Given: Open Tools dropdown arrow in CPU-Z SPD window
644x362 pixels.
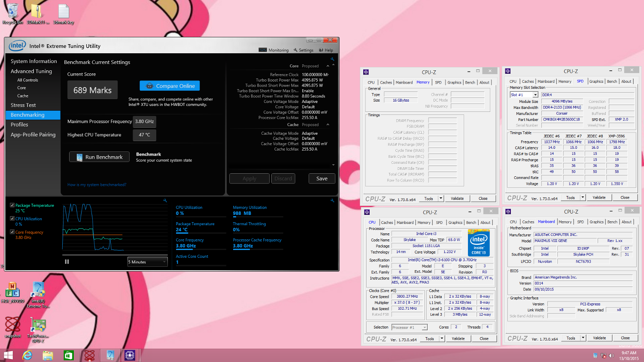Looking at the screenshot, I should [583, 198].
